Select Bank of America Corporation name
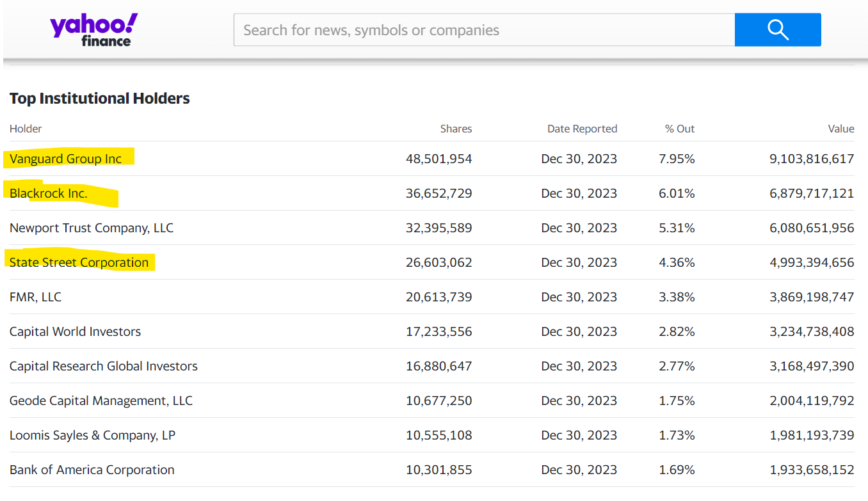868x501 pixels. 92,470
